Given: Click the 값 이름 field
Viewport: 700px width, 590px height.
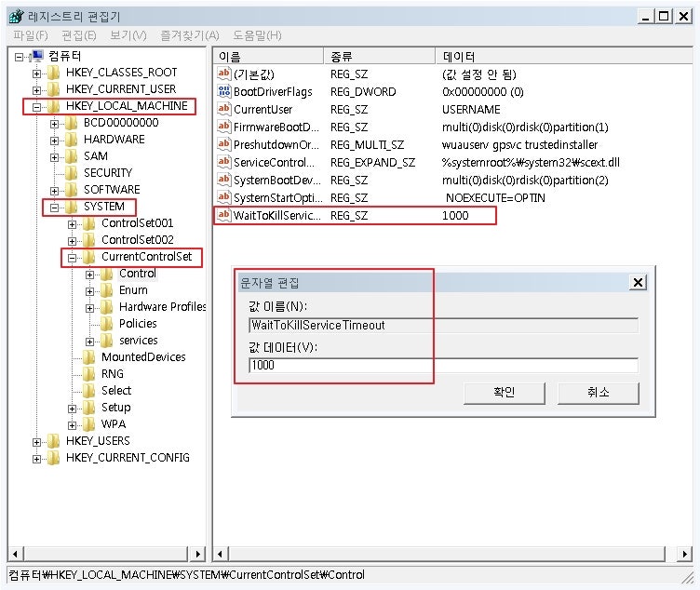Looking at the screenshot, I should (x=443, y=325).
